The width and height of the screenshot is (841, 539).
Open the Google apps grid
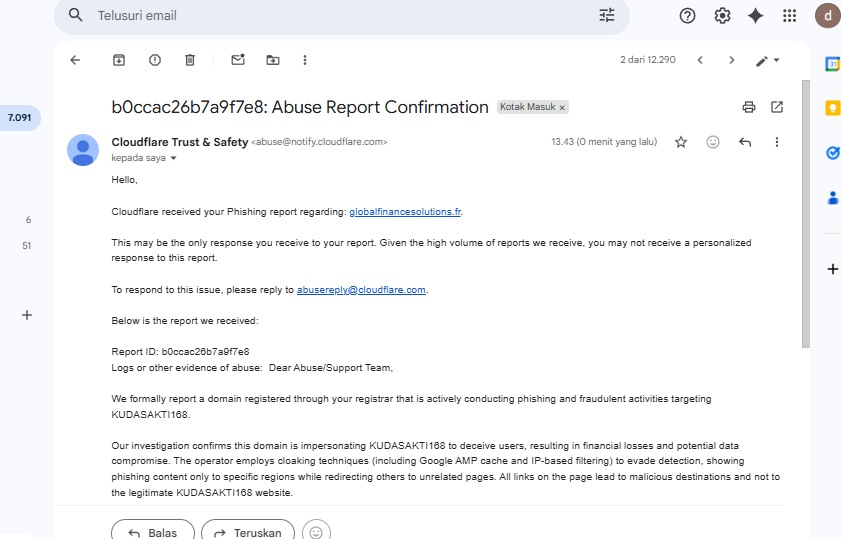point(790,16)
